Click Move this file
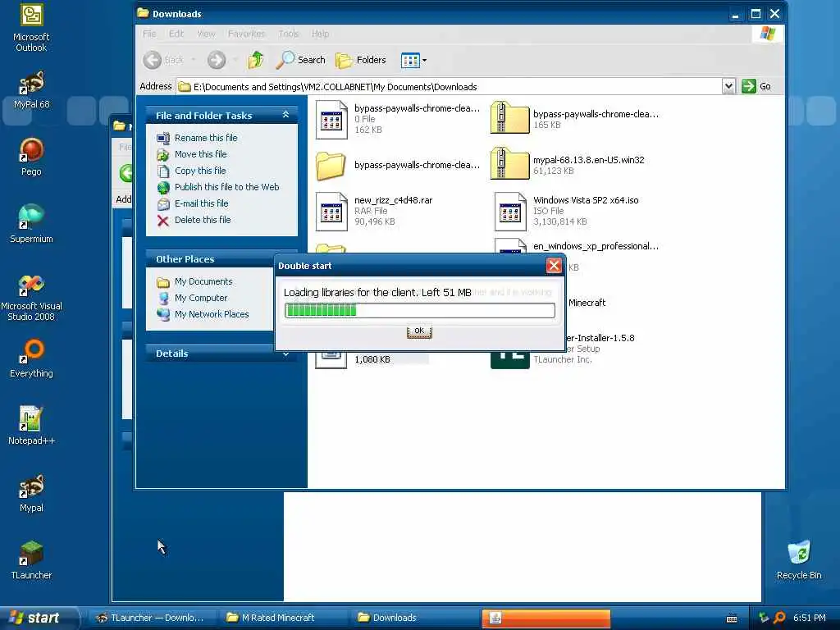The height and width of the screenshot is (630, 840). tap(200, 154)
